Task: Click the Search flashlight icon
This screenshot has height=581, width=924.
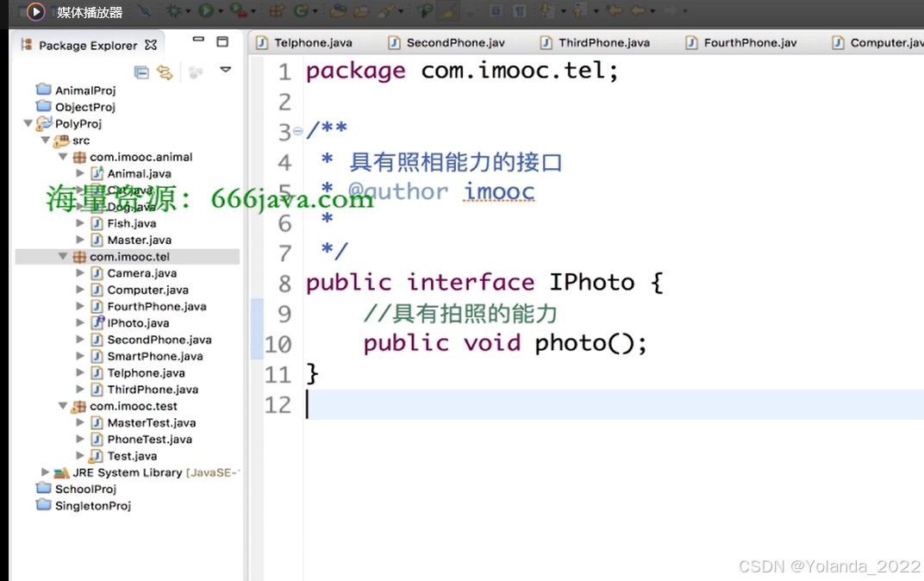Action: [386, 10]
